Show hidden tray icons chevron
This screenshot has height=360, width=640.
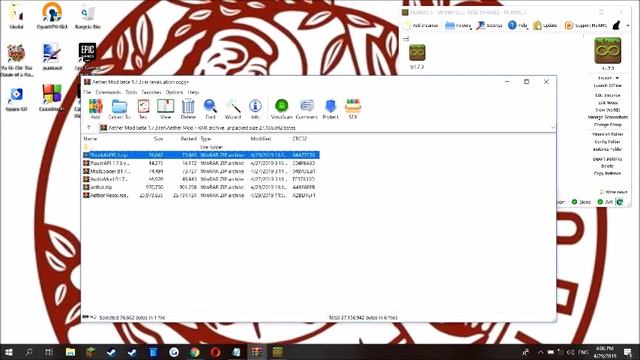540,352
